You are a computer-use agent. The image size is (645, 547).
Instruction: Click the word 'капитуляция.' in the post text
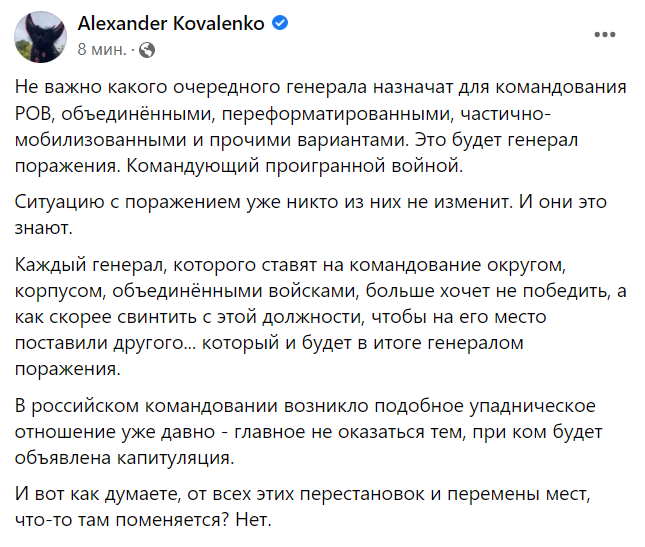[176, 457]
